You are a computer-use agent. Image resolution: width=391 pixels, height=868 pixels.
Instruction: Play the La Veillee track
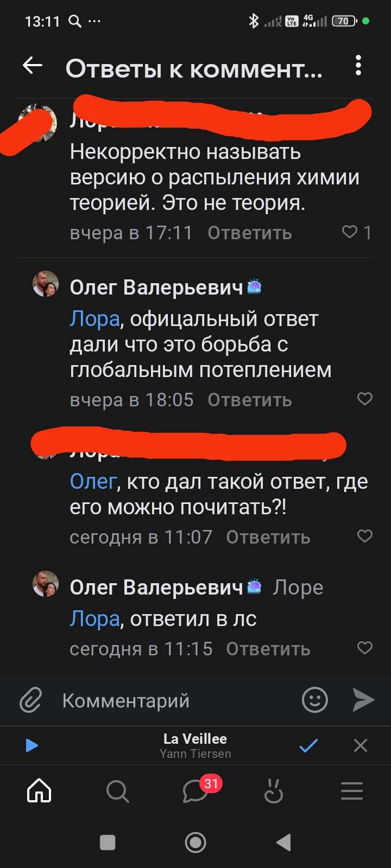[x=32, y=745]
